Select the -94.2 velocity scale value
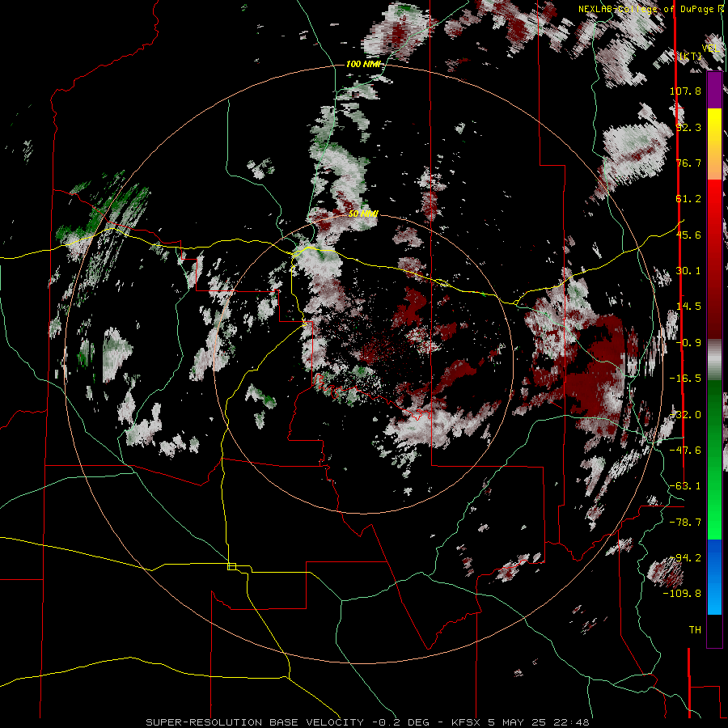 [x=685, y=558]
